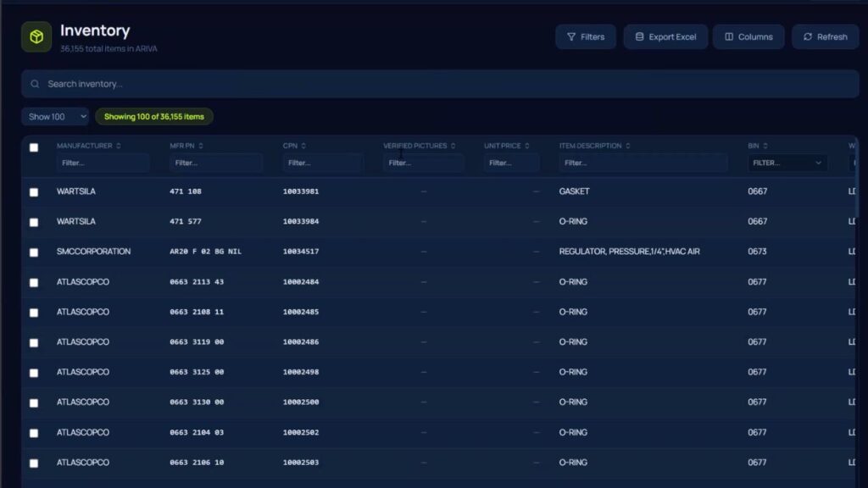Image resolution: width=868 pixels, height=488 pixels.
Task: Click MFR PN 0663 3119 00
Action: point(197,342)
